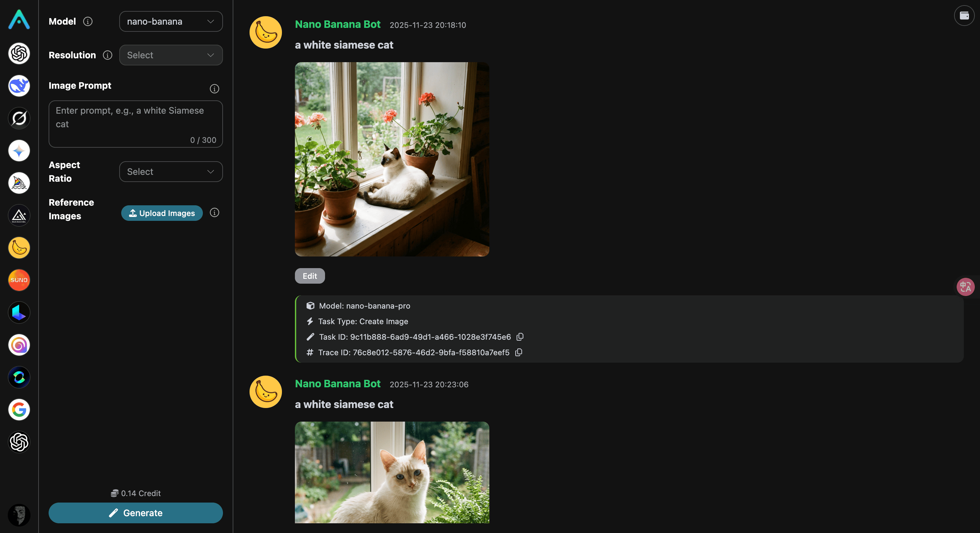Screen dimensions: 980x533
Task: Focus the Image Prompt text field
Action: [x=135, y=124]
